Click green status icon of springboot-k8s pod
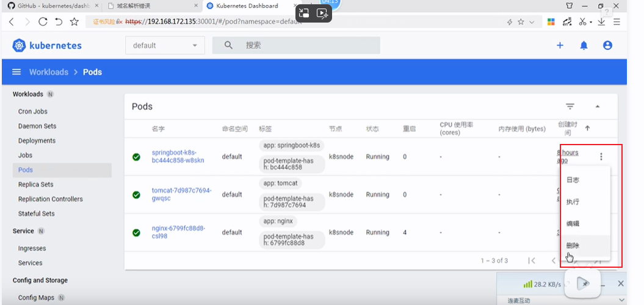The height and width of the screenshot is (305, 644). (136, 157)
